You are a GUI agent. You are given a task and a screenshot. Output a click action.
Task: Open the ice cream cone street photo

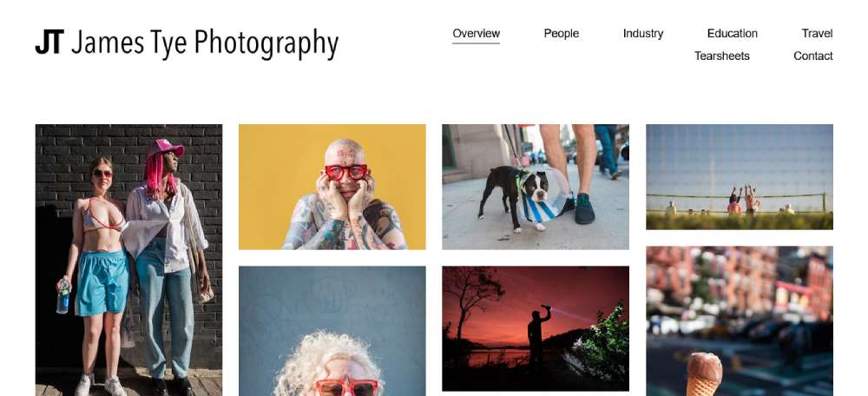(x=740, y=321)
